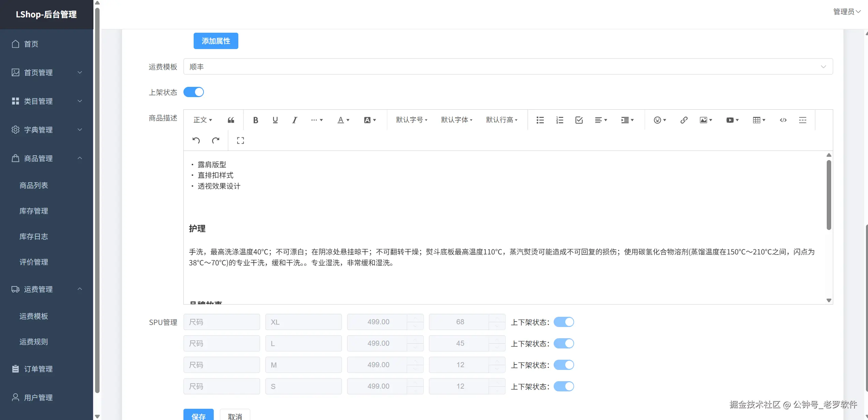Enter fullscreen editor mode
The height and width of the screenshot is (420, 868).
(240, 140)
